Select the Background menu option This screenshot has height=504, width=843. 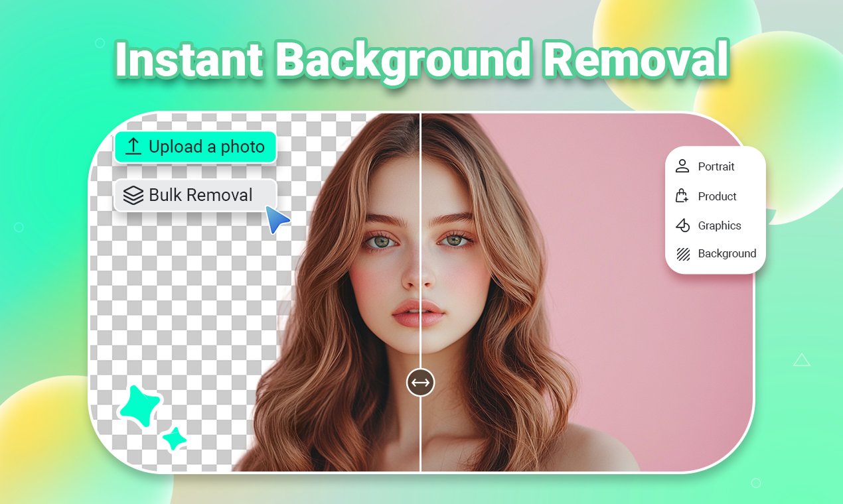coord(716,253)
